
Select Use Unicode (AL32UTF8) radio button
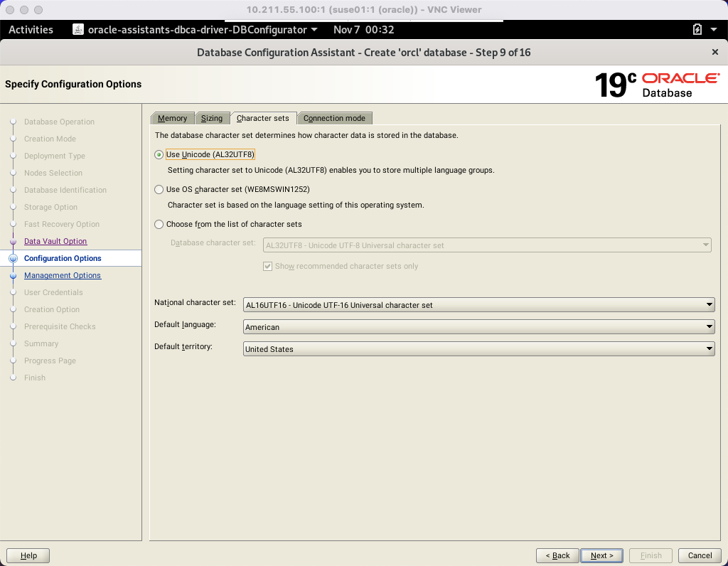click(159, 154)
